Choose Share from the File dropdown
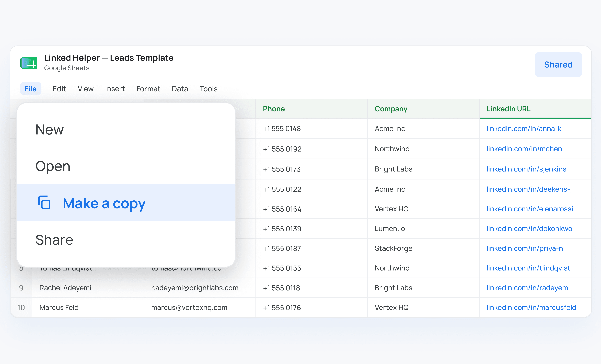Image resolution: width=601 pixels, height=364 pixels. point(126,240)
